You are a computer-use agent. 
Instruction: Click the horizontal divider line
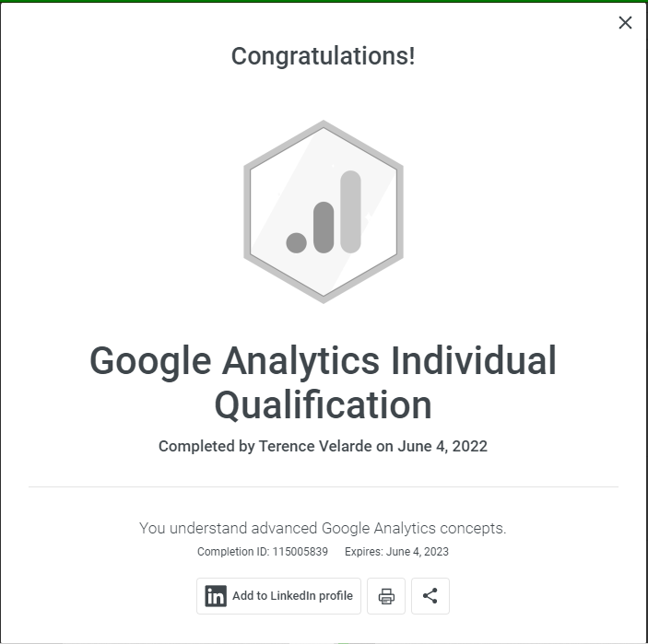(x=323, y=486)
